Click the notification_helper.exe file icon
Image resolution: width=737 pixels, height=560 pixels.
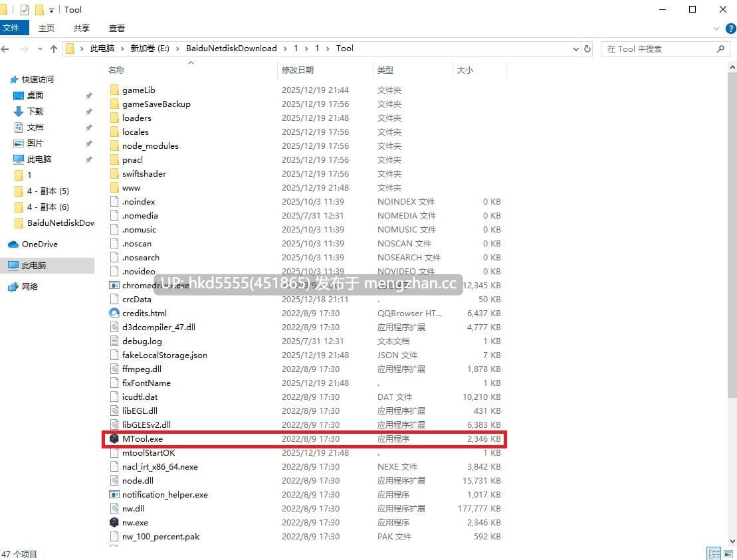tap(114, 495)
